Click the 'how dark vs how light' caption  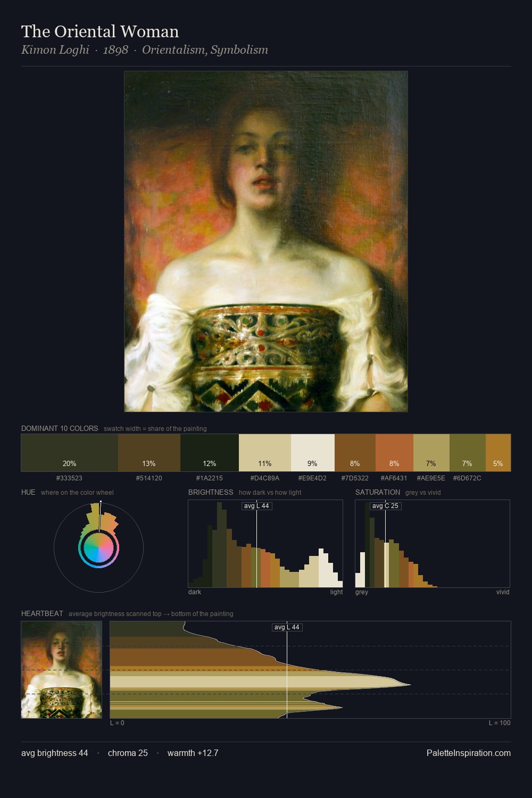270,493
